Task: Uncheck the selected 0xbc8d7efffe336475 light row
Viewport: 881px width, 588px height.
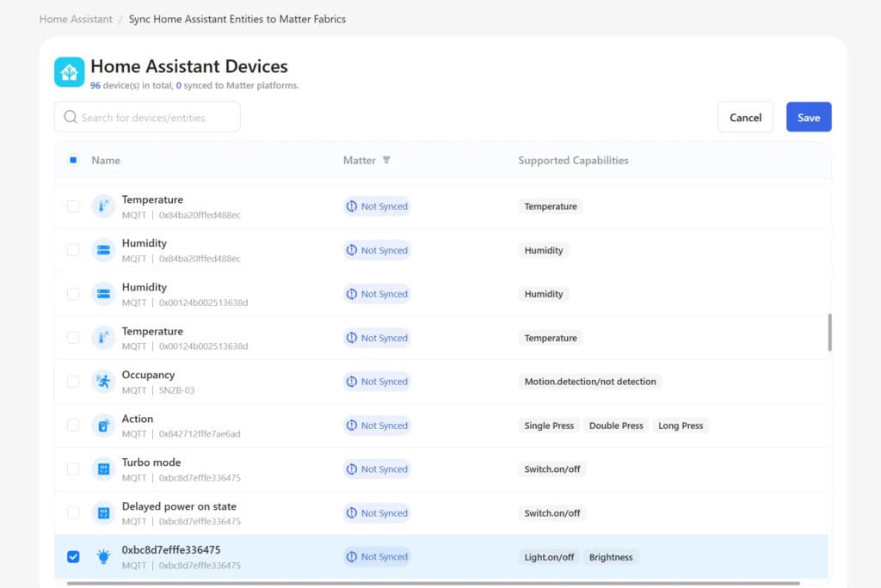Action: [73, 556]
